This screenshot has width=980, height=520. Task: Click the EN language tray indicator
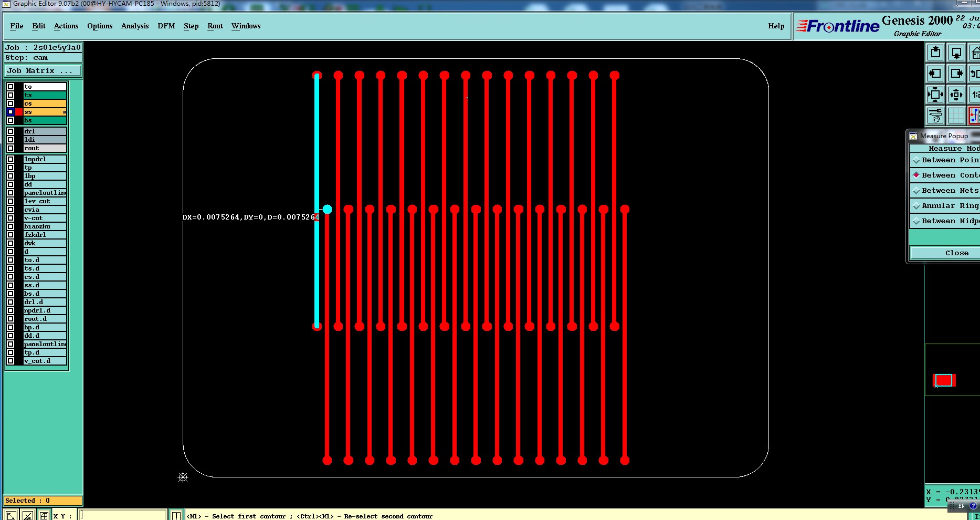coord(962,506)
